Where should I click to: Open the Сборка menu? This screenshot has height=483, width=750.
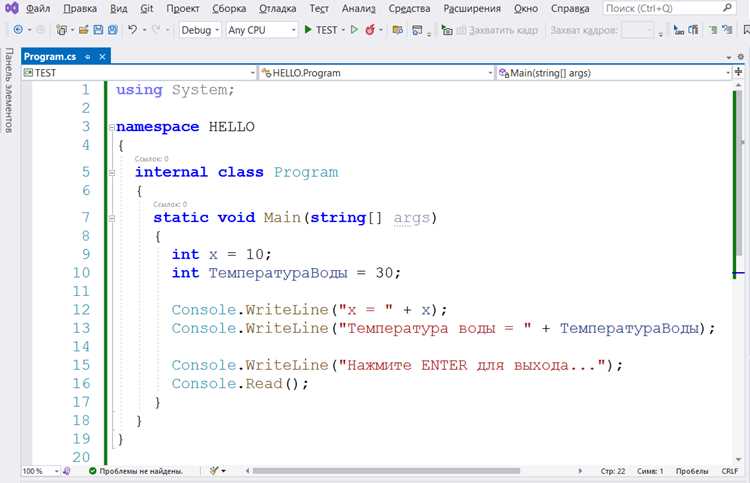tap(229, 8)
